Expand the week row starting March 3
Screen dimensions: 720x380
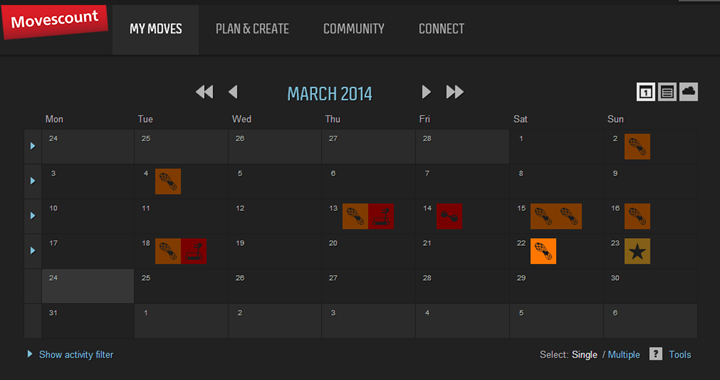(x=33, y=181)
